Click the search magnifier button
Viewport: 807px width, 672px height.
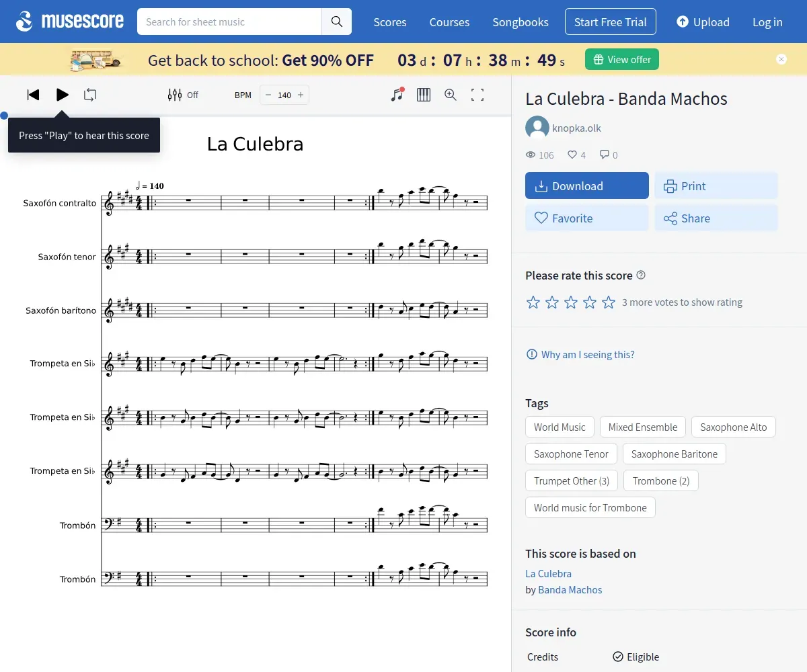[337, 22]
